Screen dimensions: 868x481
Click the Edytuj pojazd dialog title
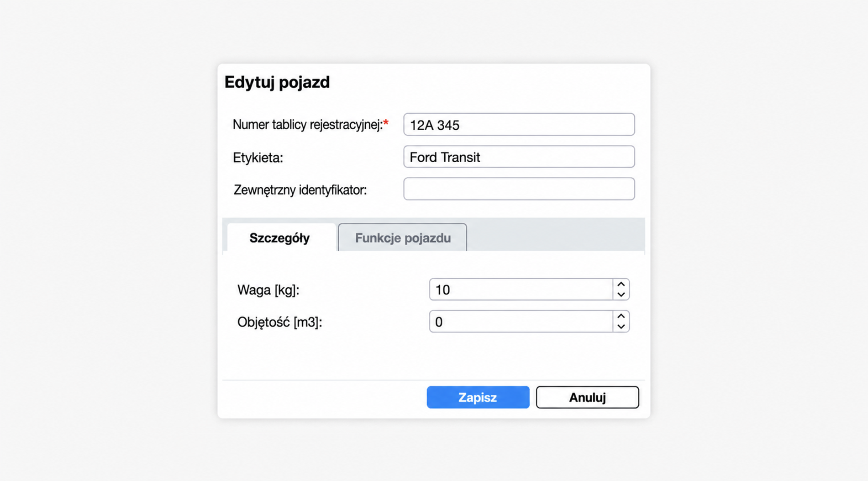[x=277, y=82]
